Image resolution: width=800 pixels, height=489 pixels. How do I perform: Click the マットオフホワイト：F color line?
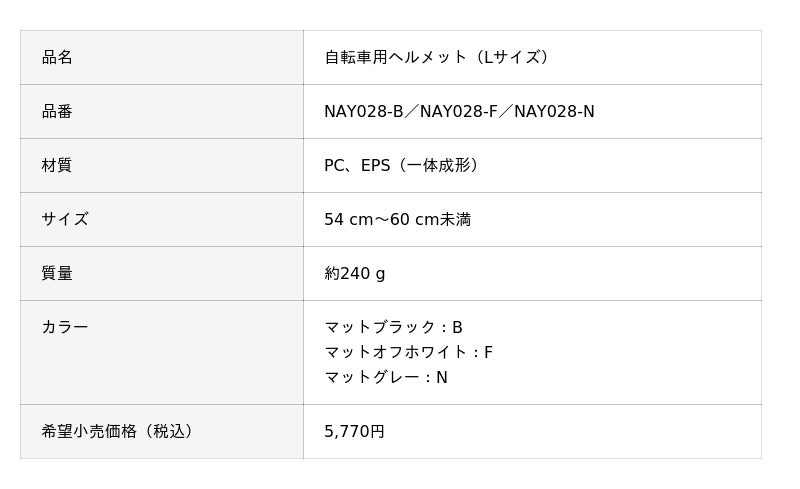[409, 352]
